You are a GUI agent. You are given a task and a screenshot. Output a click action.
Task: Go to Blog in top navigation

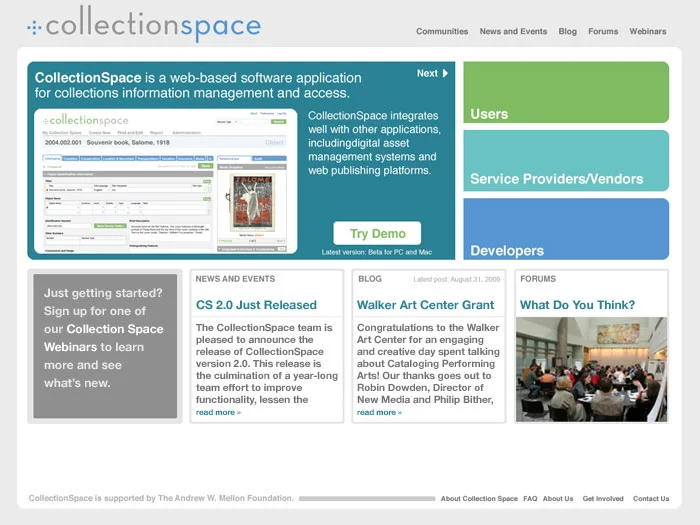(567, 31)
